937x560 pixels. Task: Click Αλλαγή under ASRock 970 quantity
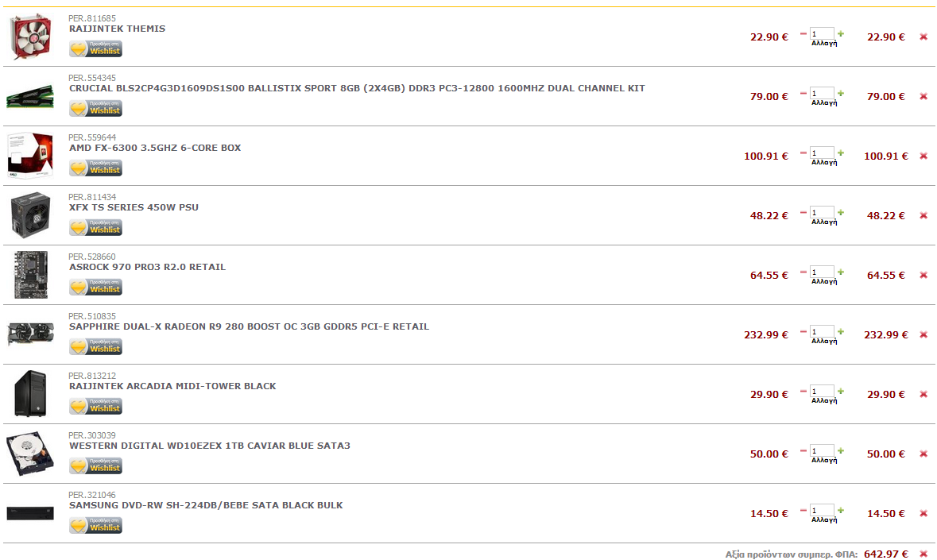point(824,282)
